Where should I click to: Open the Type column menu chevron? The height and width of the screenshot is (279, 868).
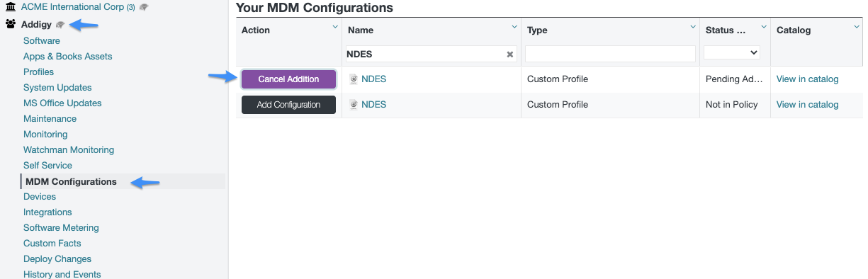pos(692,27)
